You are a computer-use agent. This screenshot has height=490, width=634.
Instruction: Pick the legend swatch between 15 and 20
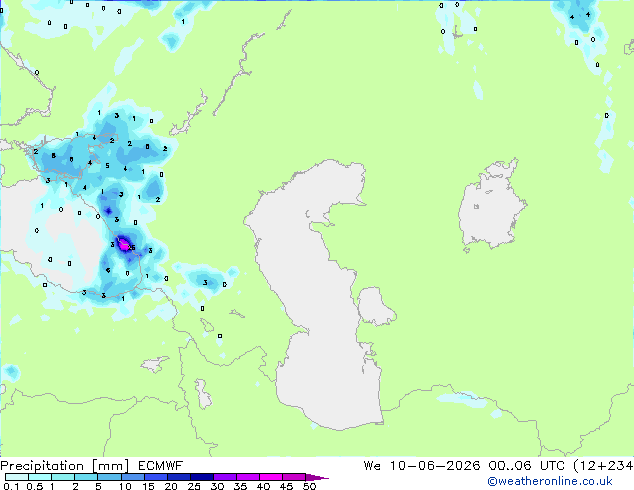click(156, 477)
